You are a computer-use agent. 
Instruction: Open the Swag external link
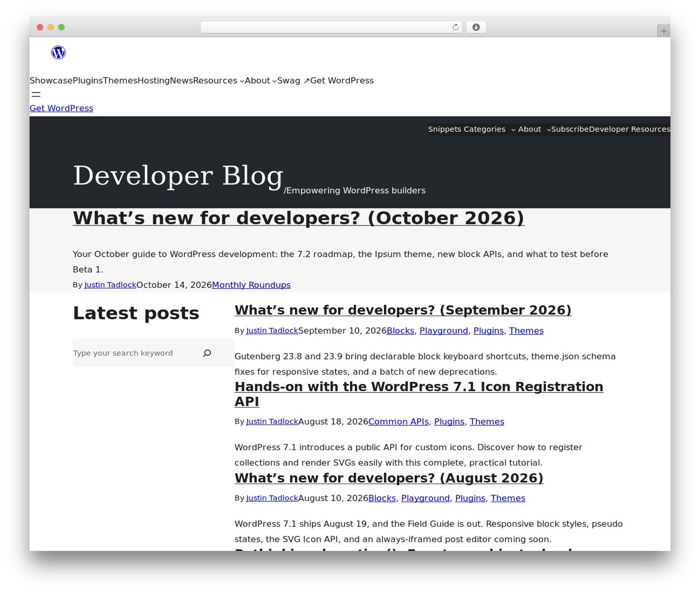click(293, 80)
